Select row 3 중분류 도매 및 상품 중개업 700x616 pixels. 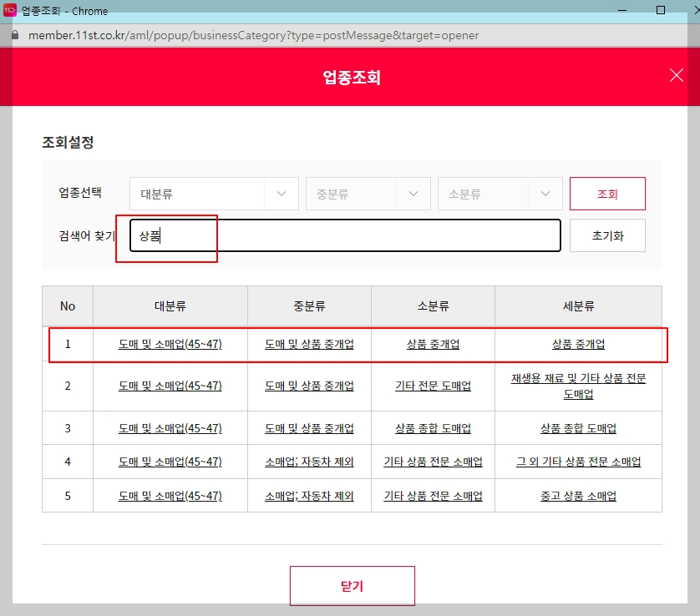pyautogui.click(x=309, y=428)
